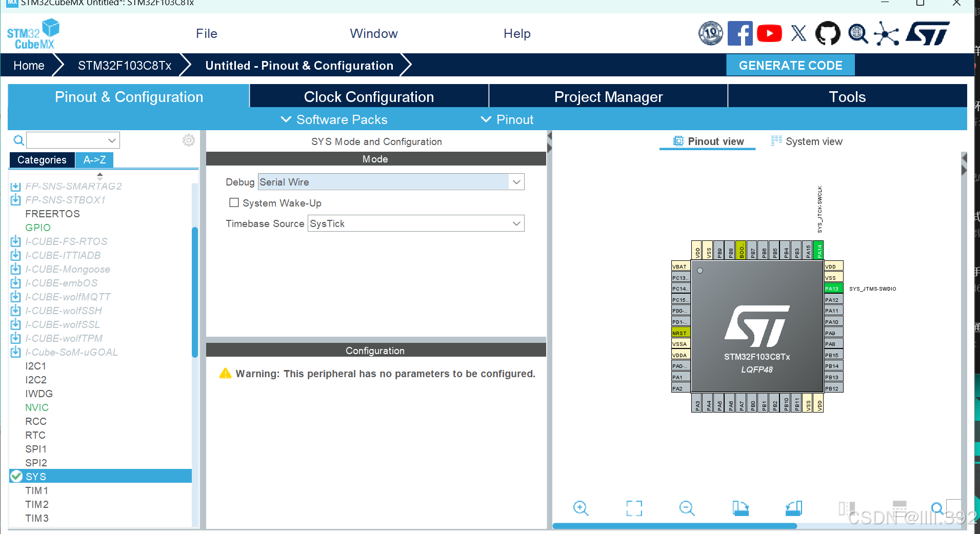This screenshot has height=534, width=980.
Task: Open the search settings gear icon
Action: [188, 140]
